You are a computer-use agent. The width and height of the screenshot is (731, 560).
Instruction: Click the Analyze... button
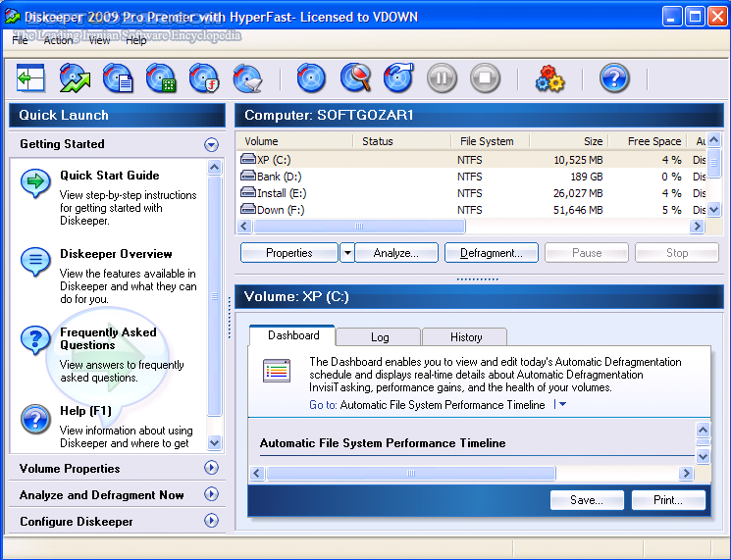[396, 253]
